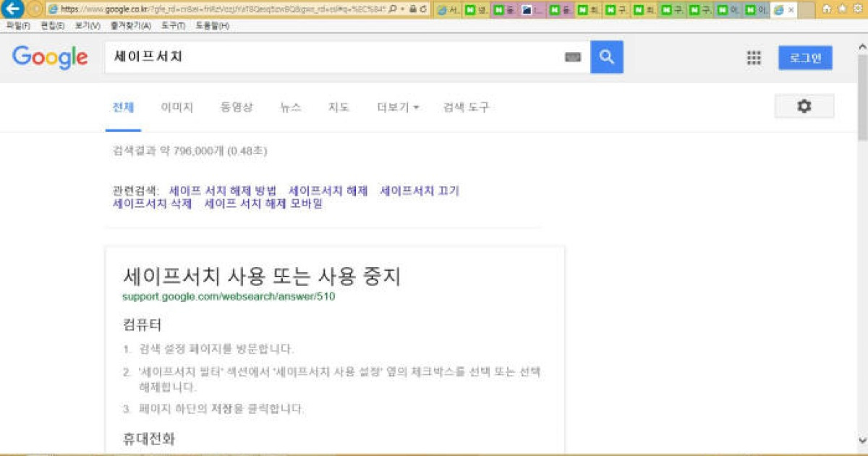Click the lock security icon in the address bar
The image size is (868, 456).
tap(412, 9)
